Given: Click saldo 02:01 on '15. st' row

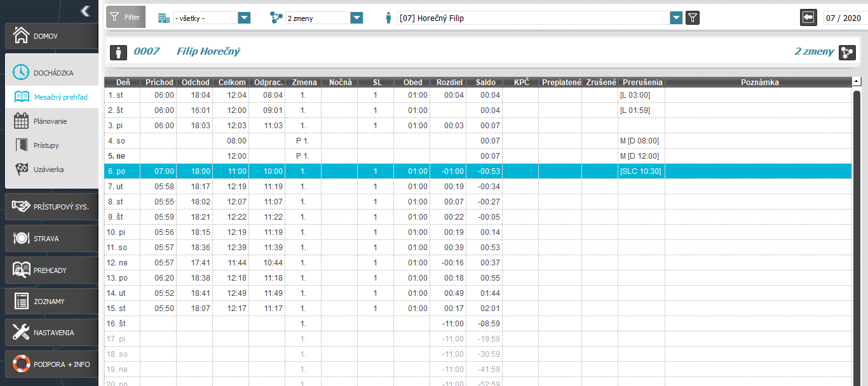Looking at the screenshot, I should (x=491, y=309).
